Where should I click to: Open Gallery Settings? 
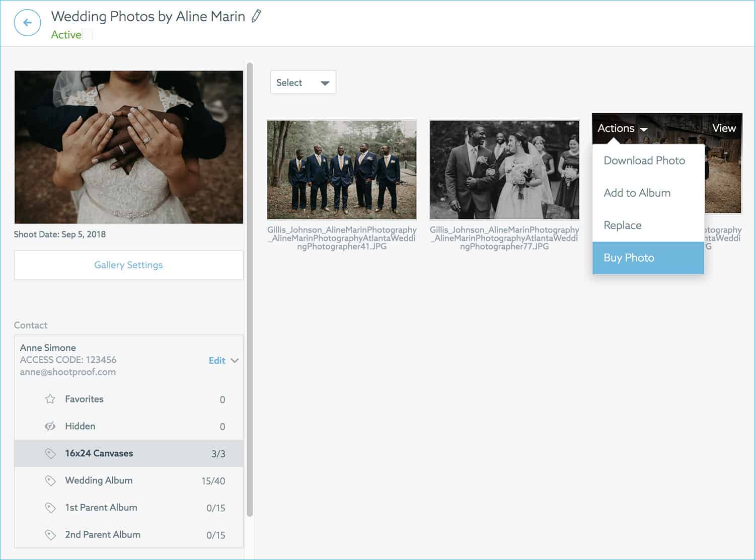[128, 265]
